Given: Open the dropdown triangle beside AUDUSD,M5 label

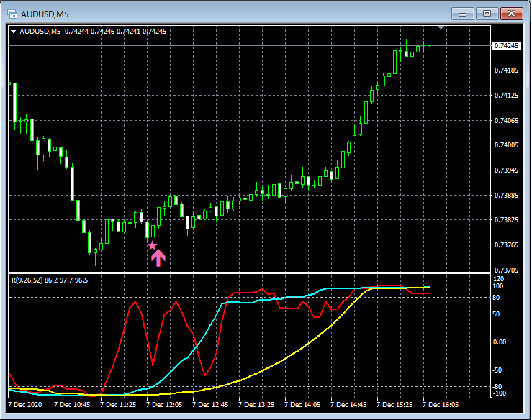Looking at the screenshot, I should (13, 32).
